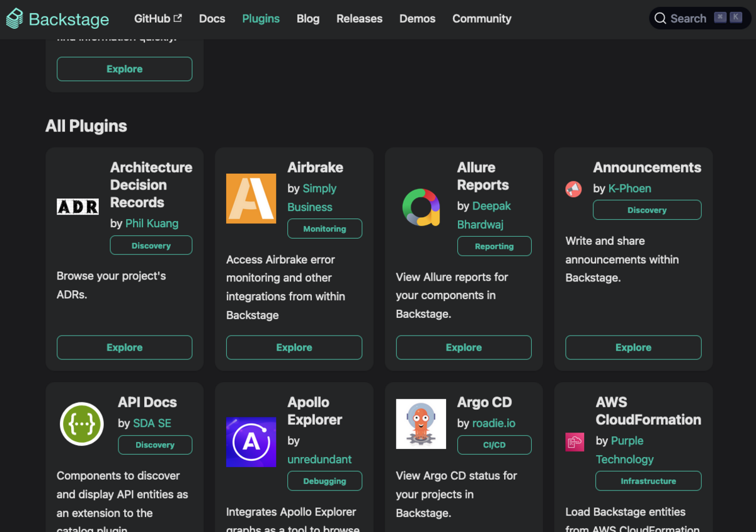This screenshot has width=756, height=532.
Task: Click the Infrastructure tag on AWS CloudFormation
Action: point(648,481)
